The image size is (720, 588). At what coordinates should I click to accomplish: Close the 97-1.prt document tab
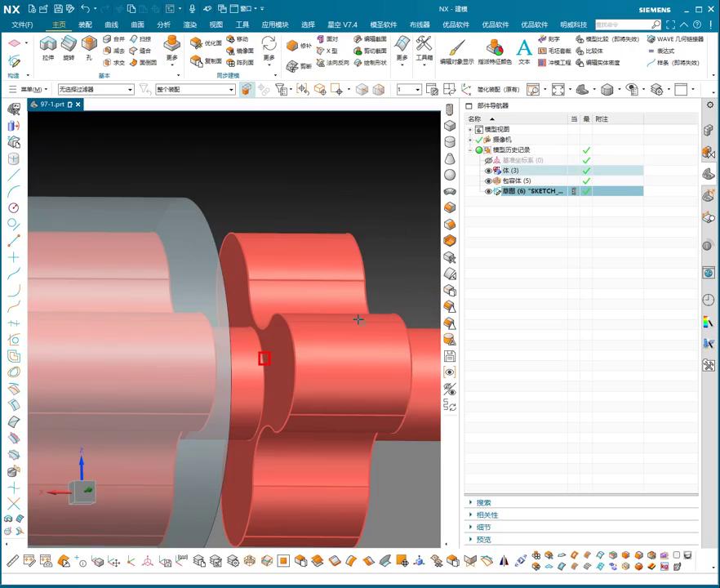(x=78, y=105)
